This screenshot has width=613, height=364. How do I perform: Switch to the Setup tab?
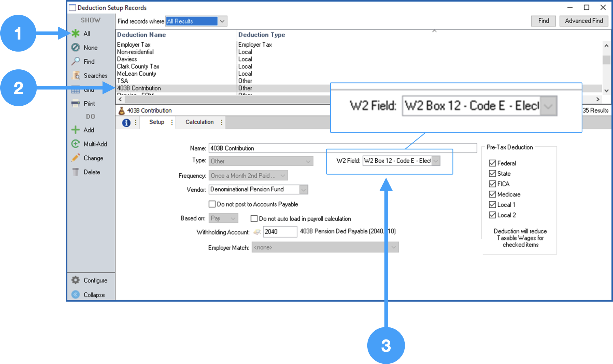[x=156, y=122]
